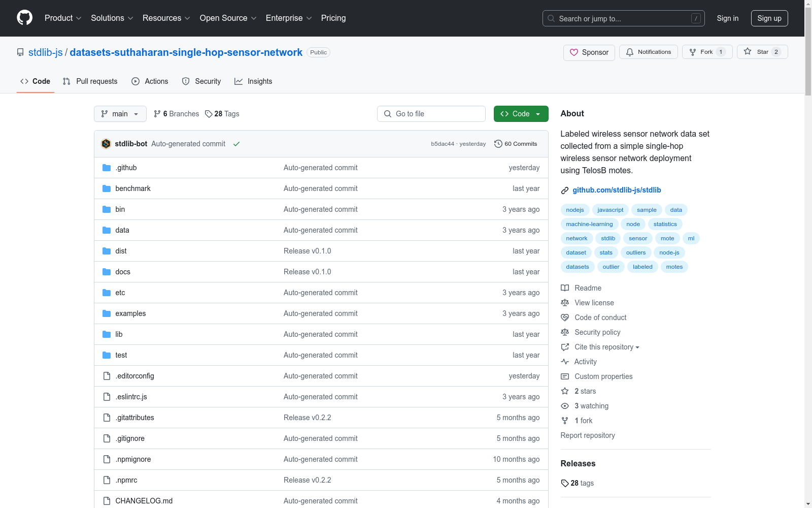Click the .gitignore file icon

pyautogui.click(x=107, y=438)
